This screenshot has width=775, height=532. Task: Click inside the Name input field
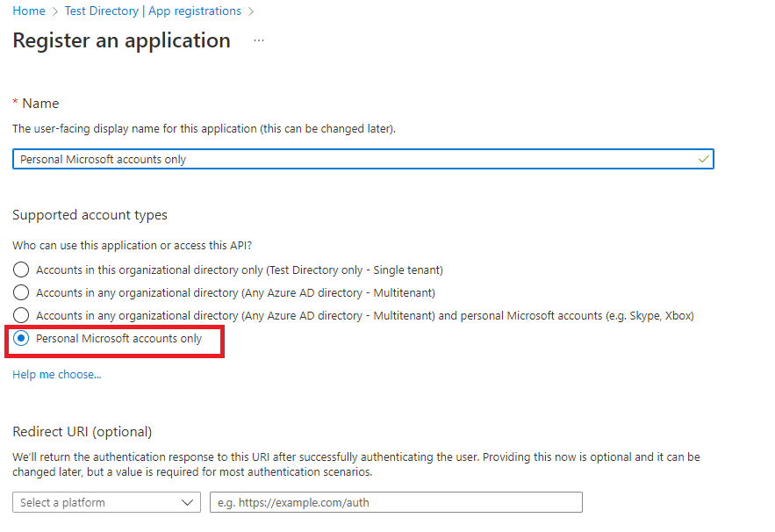(362, 159)
